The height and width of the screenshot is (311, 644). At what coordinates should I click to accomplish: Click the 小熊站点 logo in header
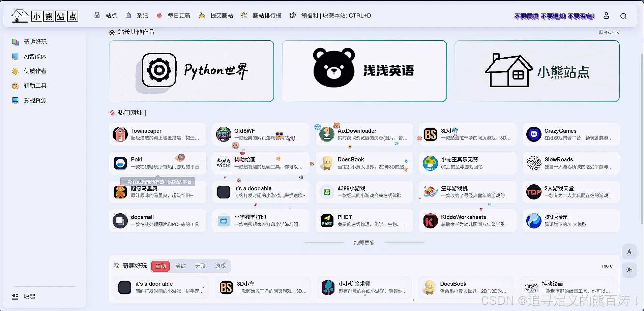[x=45, y=16]
